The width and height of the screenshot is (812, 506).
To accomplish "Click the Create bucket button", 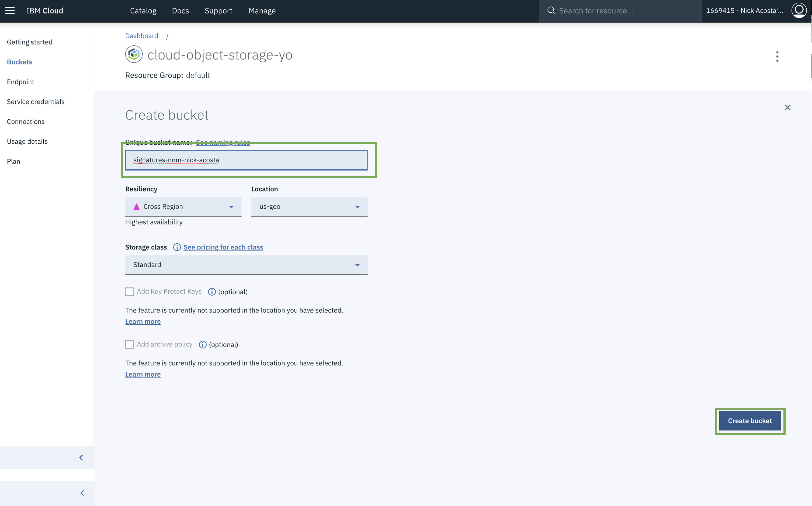I will click(x=750, y=421).
